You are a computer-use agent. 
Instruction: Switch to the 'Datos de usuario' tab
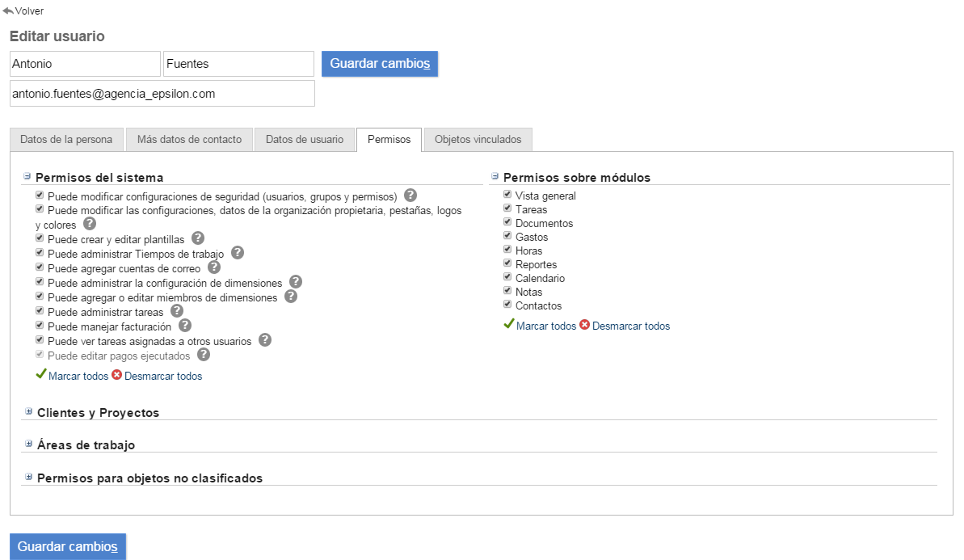[x=305, y=139]
